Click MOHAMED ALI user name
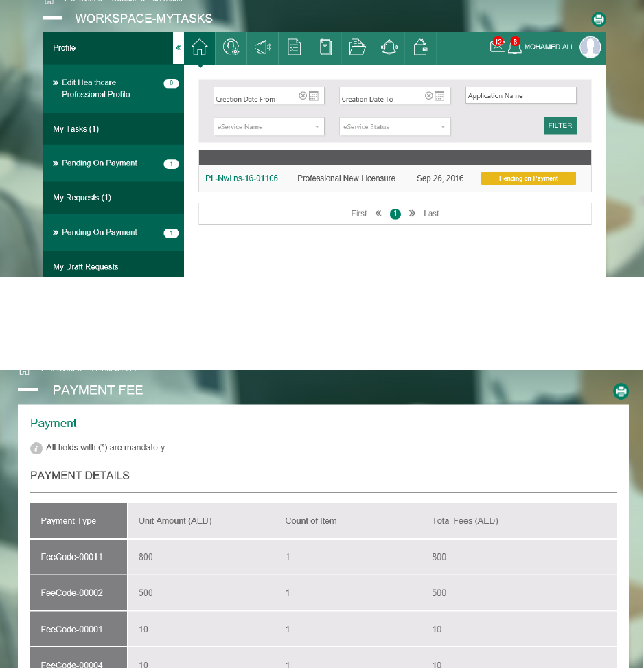 click(548, 47)
